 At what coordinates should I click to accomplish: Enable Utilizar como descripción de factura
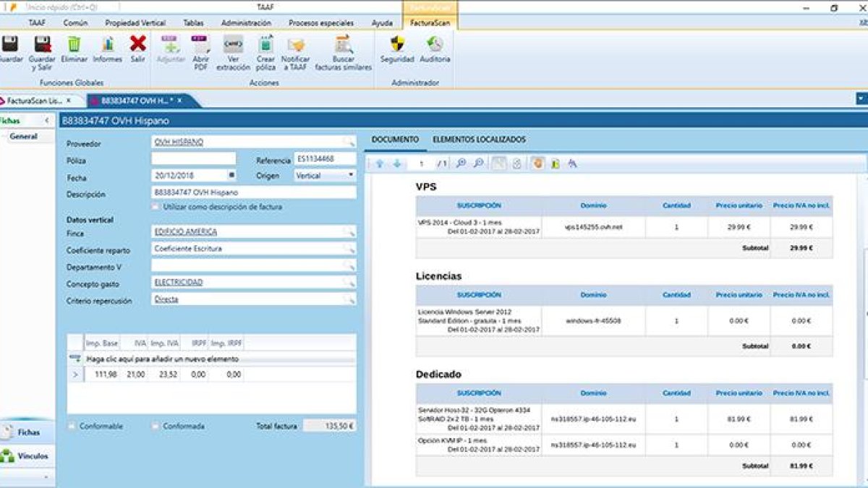point(155,207)
